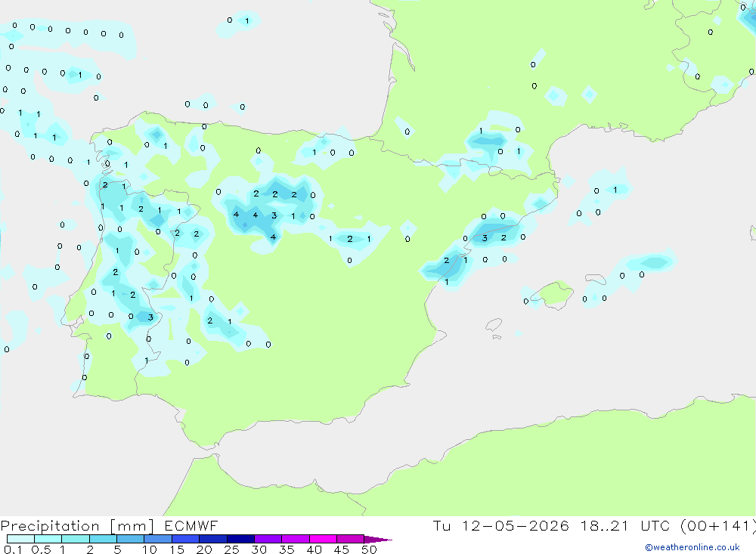Click the legend label '25'
This screenshot has width=756, height=554.
232,549
